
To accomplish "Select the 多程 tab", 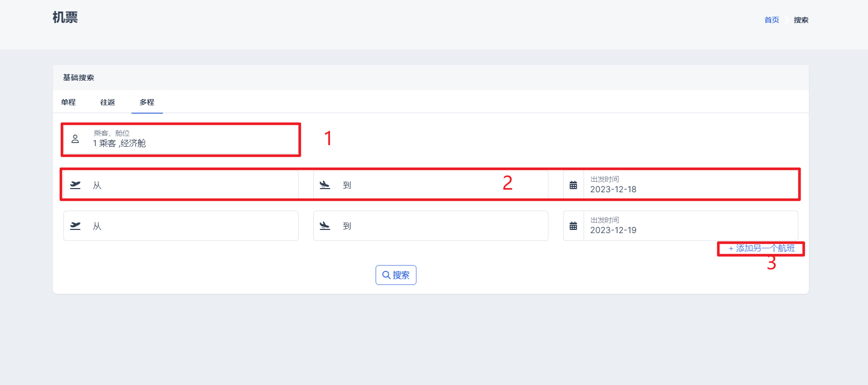I will click(x=147, y=102).
